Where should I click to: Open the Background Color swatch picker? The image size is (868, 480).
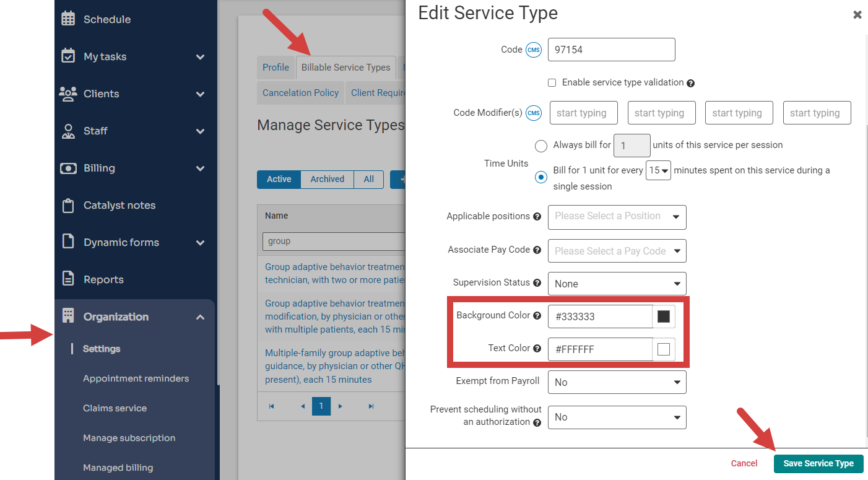pos(664,316)
